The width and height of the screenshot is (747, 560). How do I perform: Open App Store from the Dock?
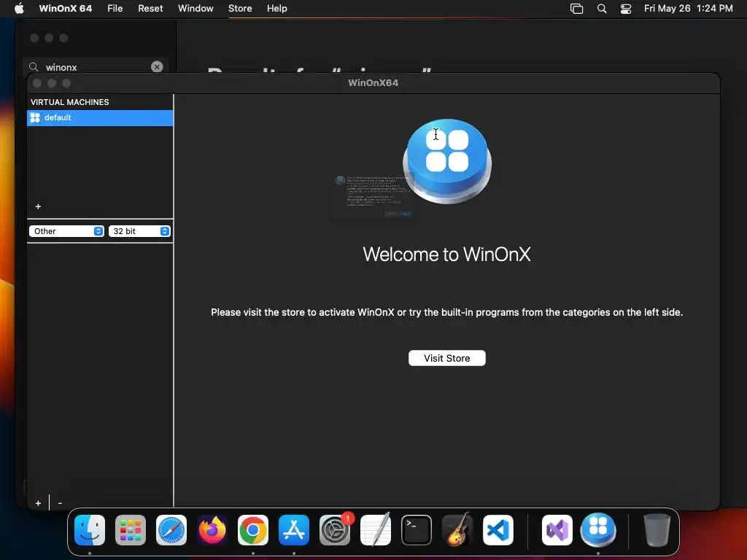click(x=294, y=530)
